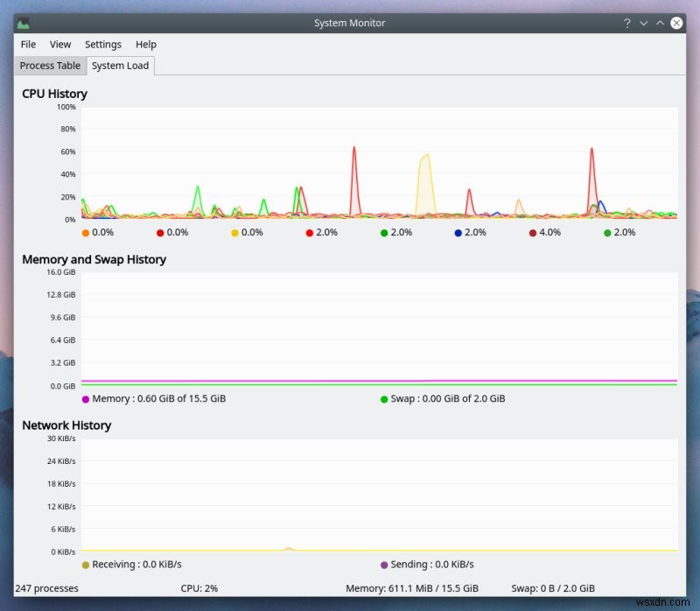Open the File menu
This screenshot has width=700, height=611.
28,45
